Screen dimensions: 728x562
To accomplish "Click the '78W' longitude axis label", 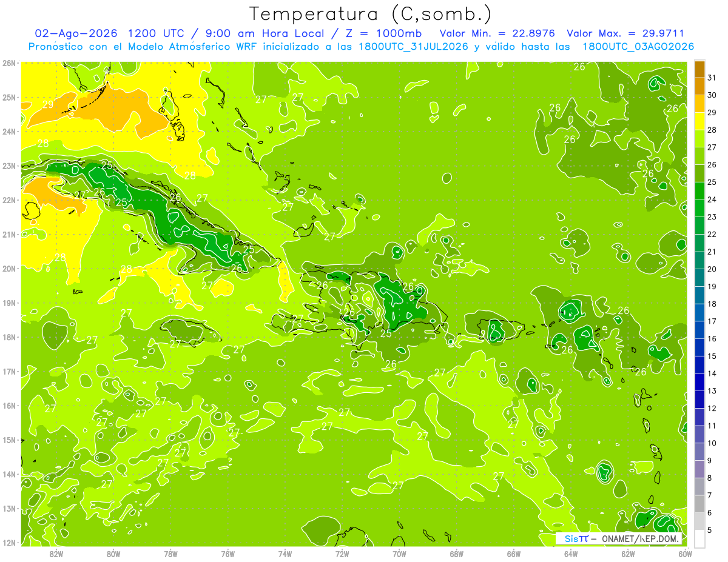I will pyautogui.click(x=170, y=554).
